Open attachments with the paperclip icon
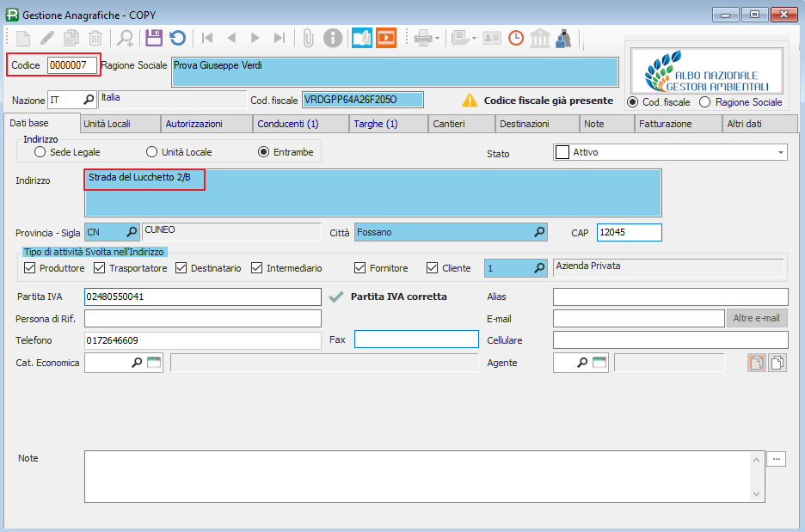The image size is (805, 532). tap(308, 38)
